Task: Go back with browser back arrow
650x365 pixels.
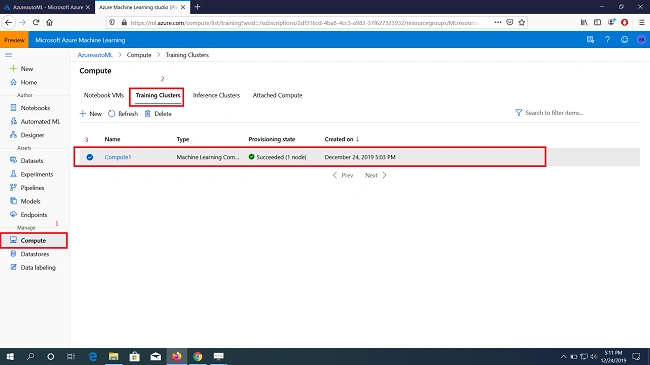Action: point(9,22)
